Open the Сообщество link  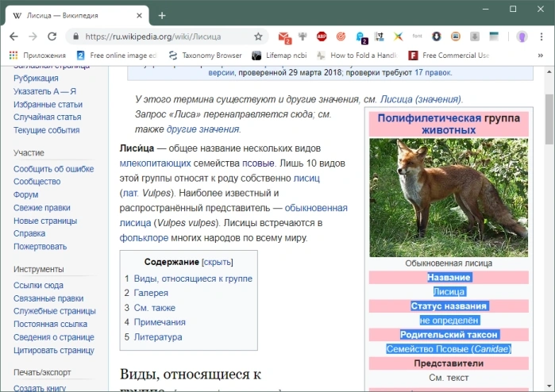[37, 182]
